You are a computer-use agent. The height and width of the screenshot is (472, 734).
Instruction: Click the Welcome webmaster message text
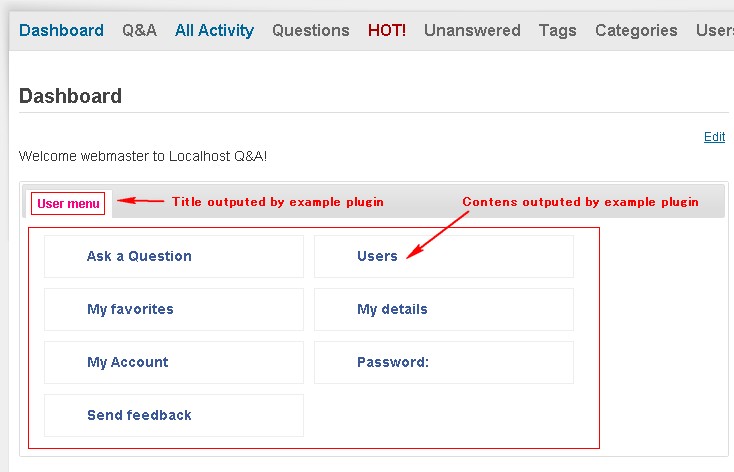[x=143, y=156]
